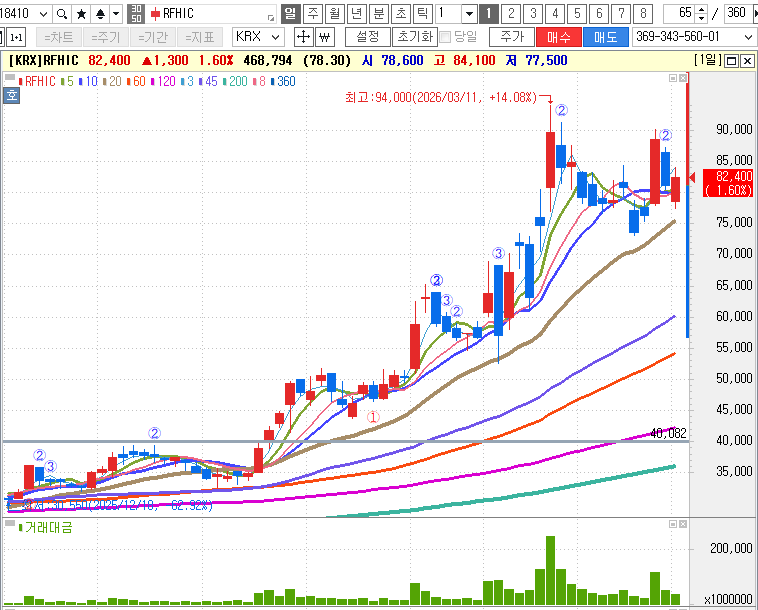The height and width of the screenshot is (610, 758).
Task: Activate preset button 5
Action: pyautogui.click(x=577, y=14)
